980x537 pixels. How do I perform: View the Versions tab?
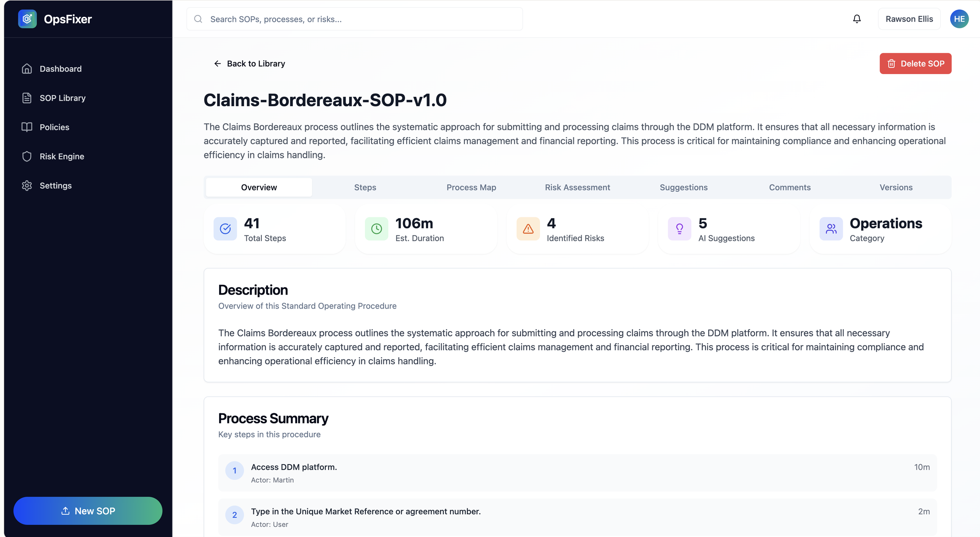896,187
